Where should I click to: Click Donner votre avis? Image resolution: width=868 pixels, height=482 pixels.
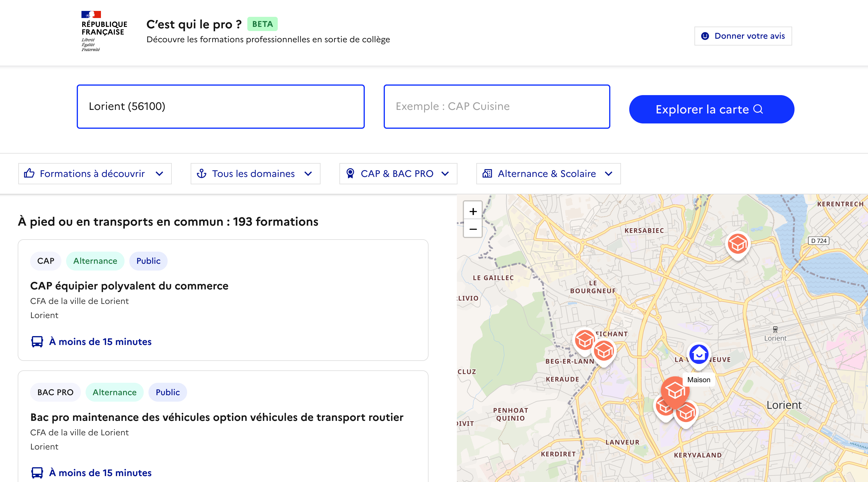pyautogui.click(x=743, y=36)
